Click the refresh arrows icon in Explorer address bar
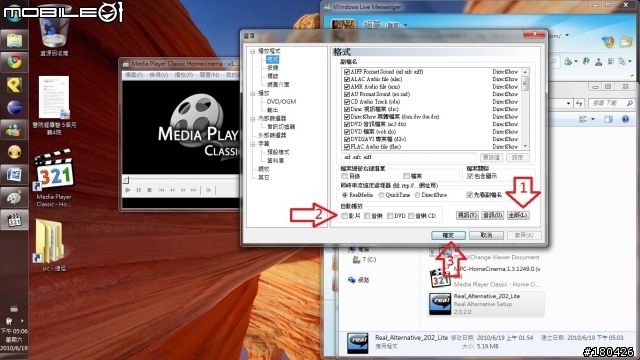This screenshot has width=640, height=360. point(579,104)
